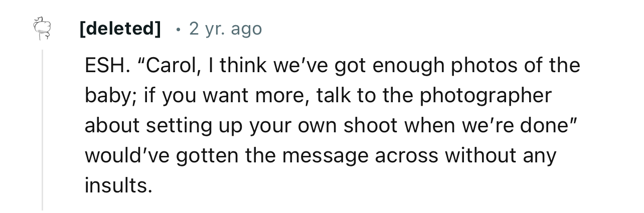
Task: Click the dot separator before the timestamp
Action: pyautogui.click(x=178, y=29)
